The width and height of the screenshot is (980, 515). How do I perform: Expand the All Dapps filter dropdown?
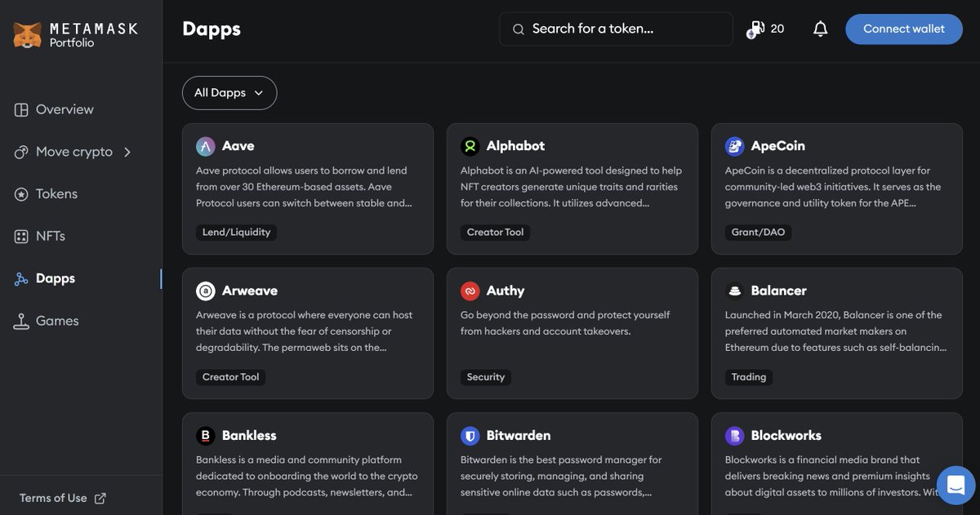[229, 92]
